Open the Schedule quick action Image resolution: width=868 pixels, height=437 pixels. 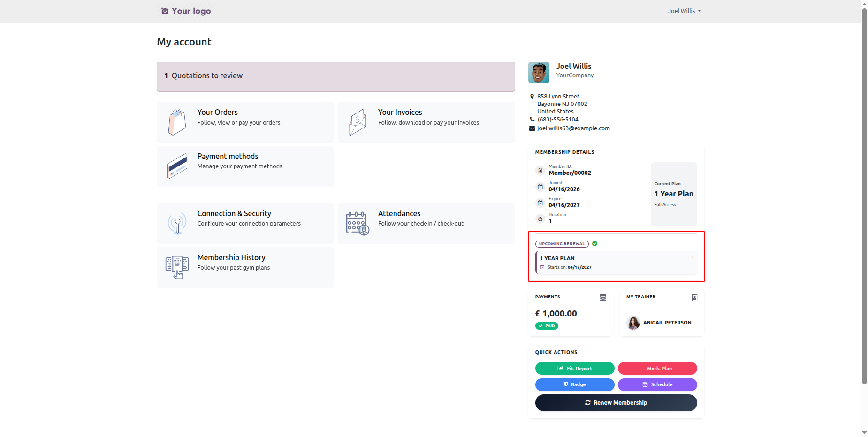tap(657, 384)
